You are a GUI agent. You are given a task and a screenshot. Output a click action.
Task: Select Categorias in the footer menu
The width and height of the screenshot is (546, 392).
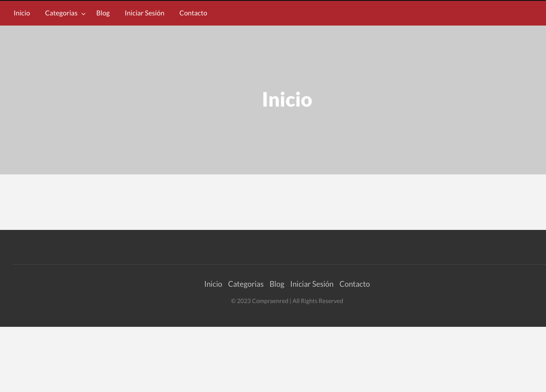point(245,284)
